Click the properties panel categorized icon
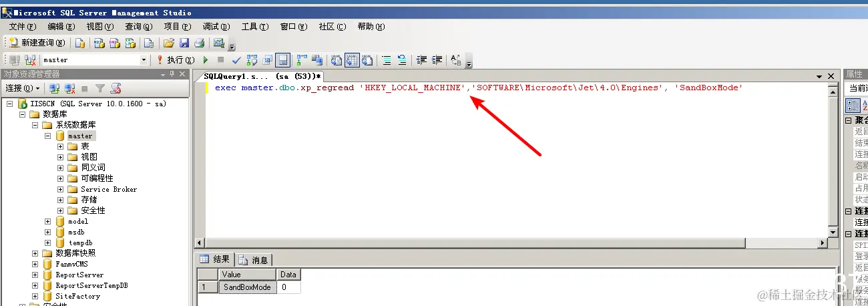The image size is (868, 306). (x=853, y=105)
